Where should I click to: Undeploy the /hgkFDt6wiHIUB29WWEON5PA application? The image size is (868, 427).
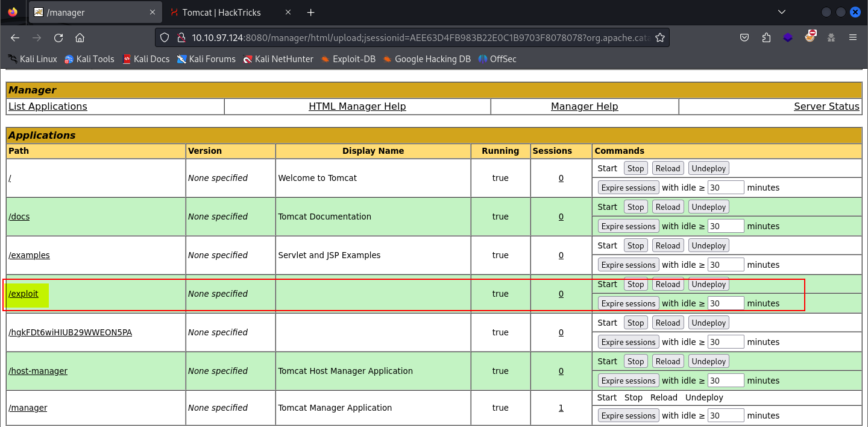click(x=709, y=323)
